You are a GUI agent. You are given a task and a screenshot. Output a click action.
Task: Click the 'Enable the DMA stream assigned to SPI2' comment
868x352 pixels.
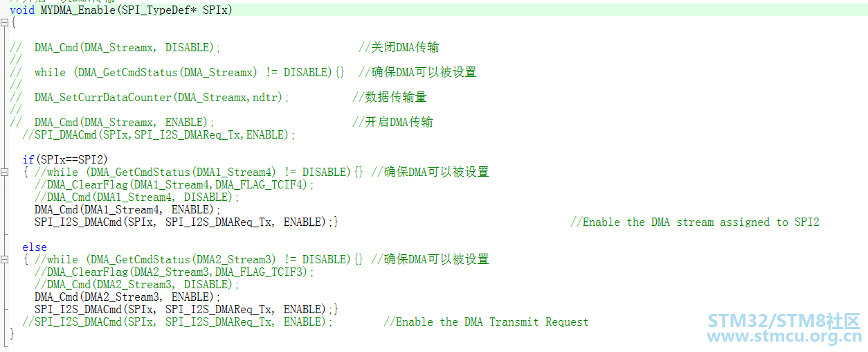(x=695, y=222)
